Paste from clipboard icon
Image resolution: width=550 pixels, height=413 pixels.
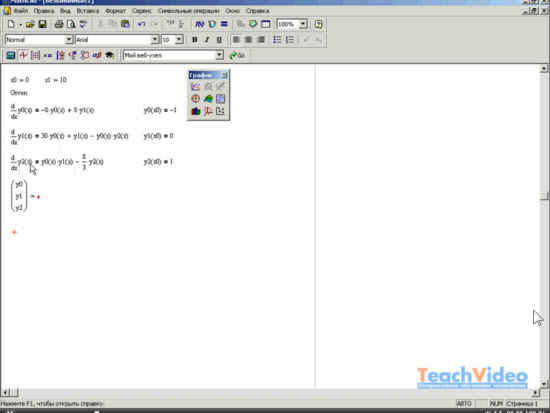125,24
